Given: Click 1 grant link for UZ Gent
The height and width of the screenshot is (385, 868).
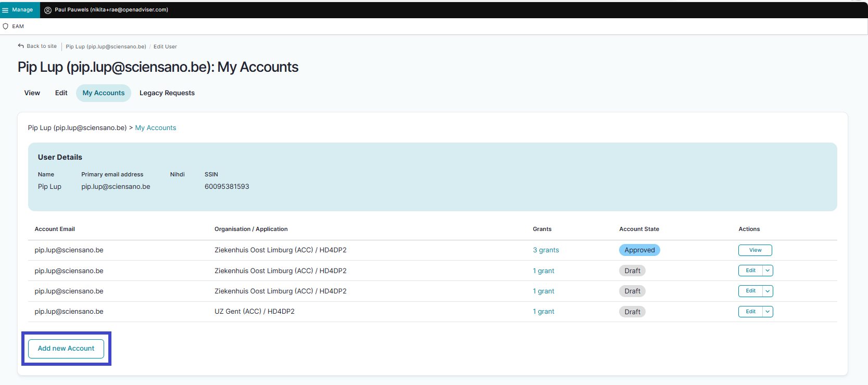Looking at the screenshot, I should [543, 312].
